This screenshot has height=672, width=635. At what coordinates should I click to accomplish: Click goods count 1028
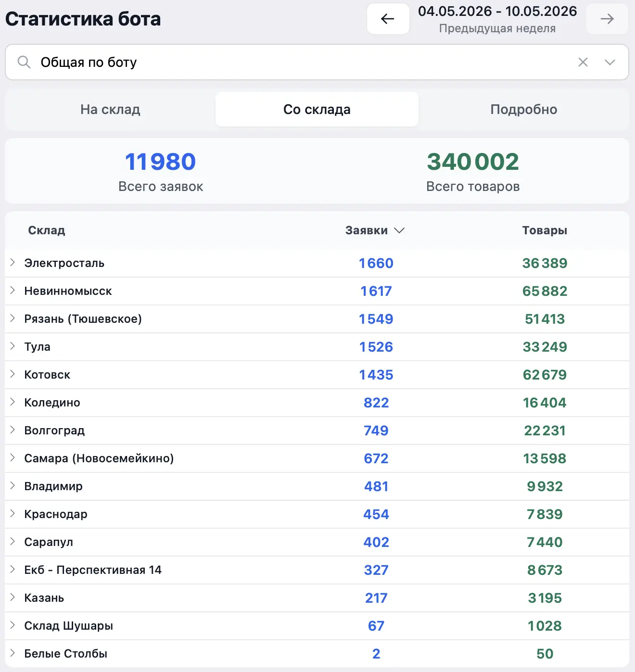[x=545, y=626]
